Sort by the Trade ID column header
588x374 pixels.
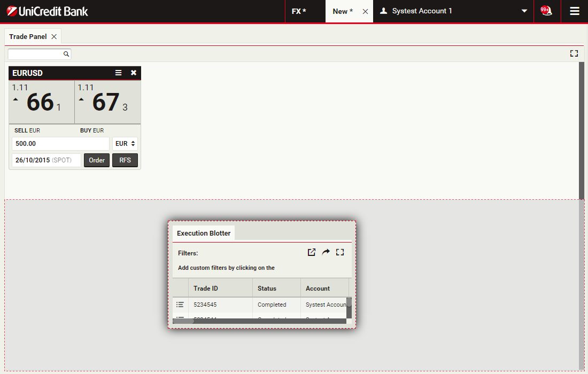220,289
